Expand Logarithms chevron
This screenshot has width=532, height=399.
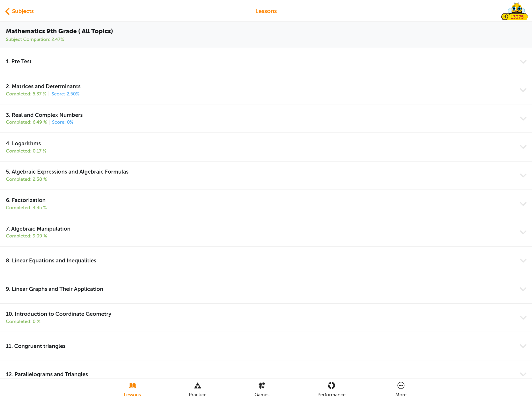(x=523, y=147)
